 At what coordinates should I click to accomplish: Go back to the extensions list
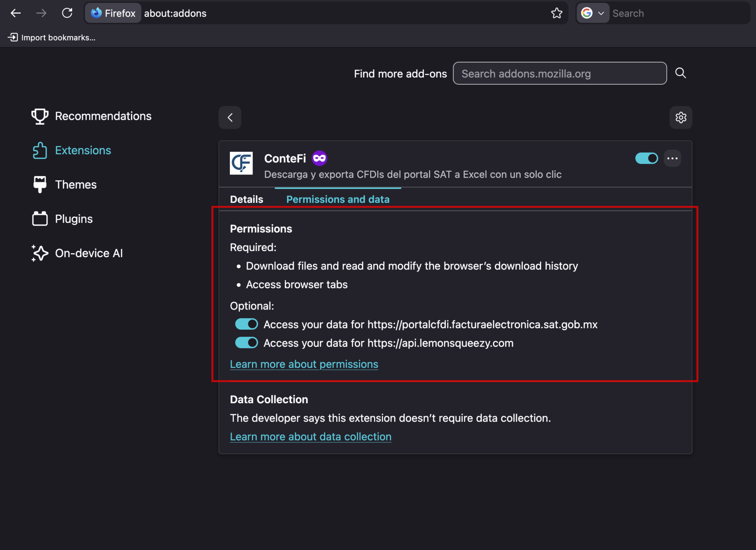coord(230,117)
